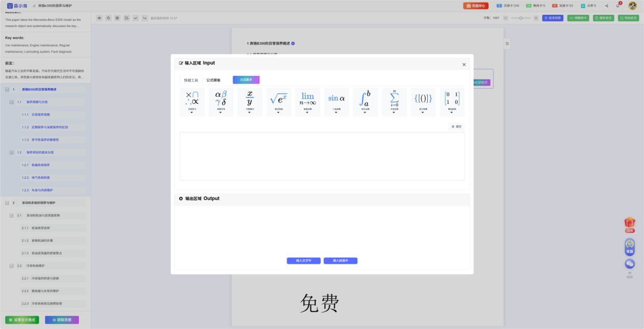Open the gift box 活动 icon

pyautogui.click(x=630, y=224)
